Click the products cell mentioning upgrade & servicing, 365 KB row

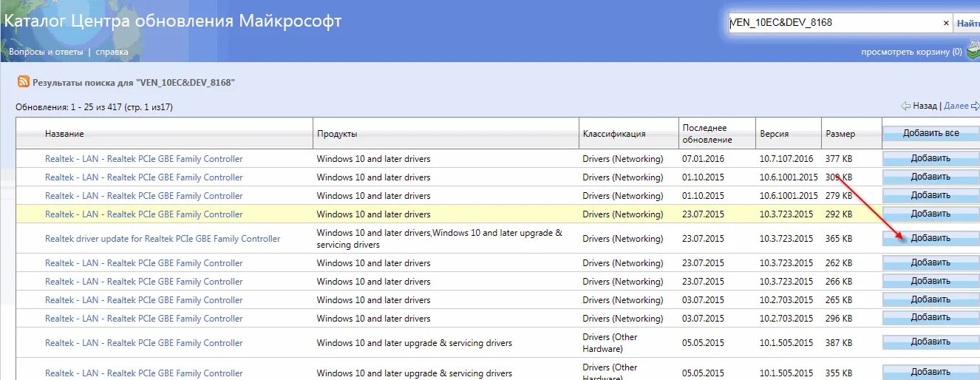tap(440, 239)
